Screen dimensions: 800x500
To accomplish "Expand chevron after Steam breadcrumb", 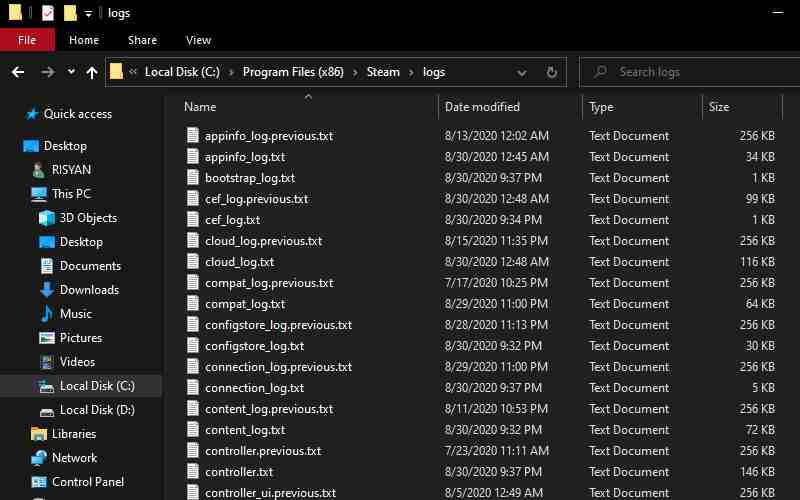I will click(x=411, y=72).
